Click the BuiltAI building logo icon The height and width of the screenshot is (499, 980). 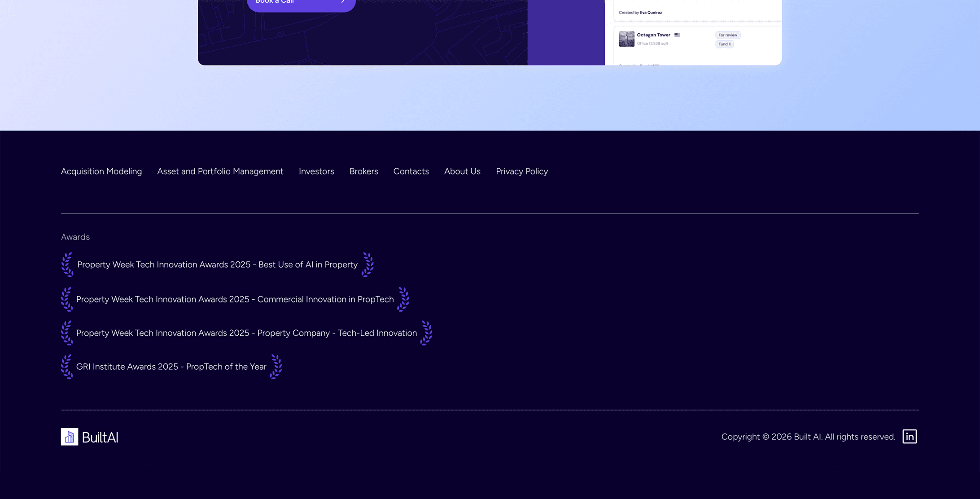(x=70, y=437)
